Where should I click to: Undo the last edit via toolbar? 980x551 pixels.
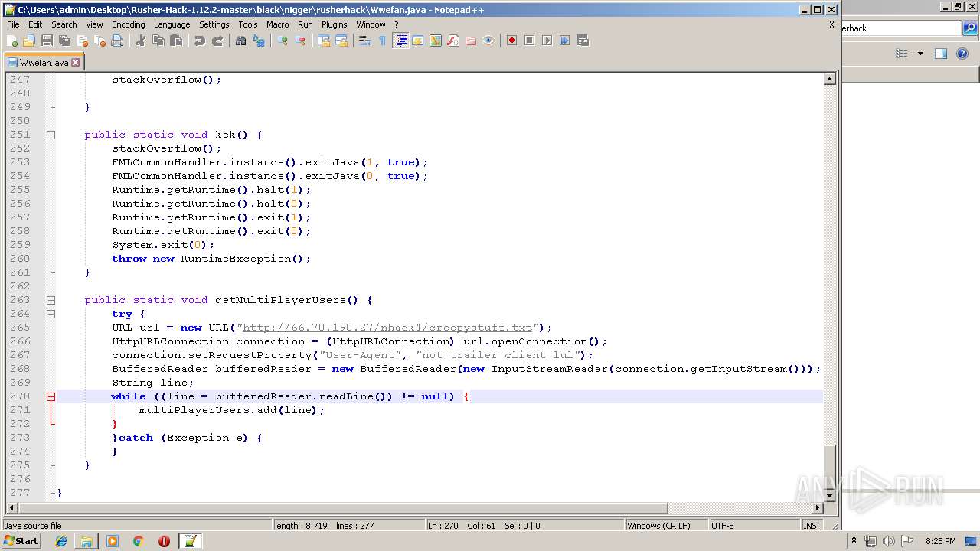pos(200,41)
